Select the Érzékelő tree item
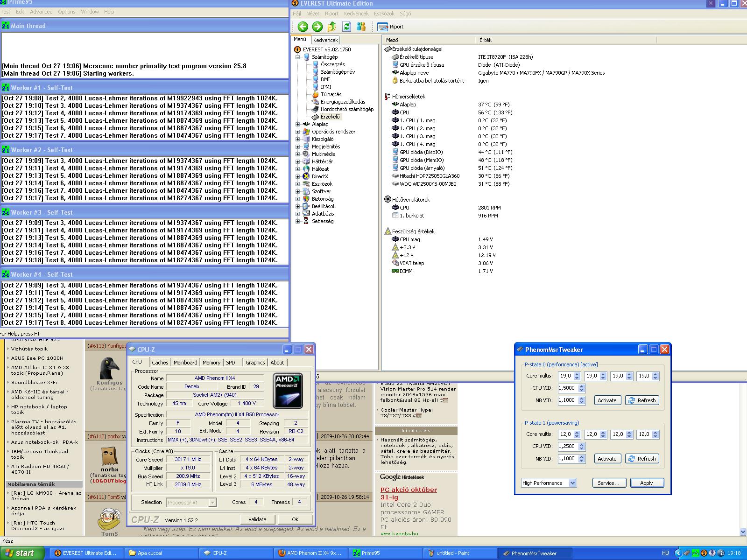 [x=330, y=117]
